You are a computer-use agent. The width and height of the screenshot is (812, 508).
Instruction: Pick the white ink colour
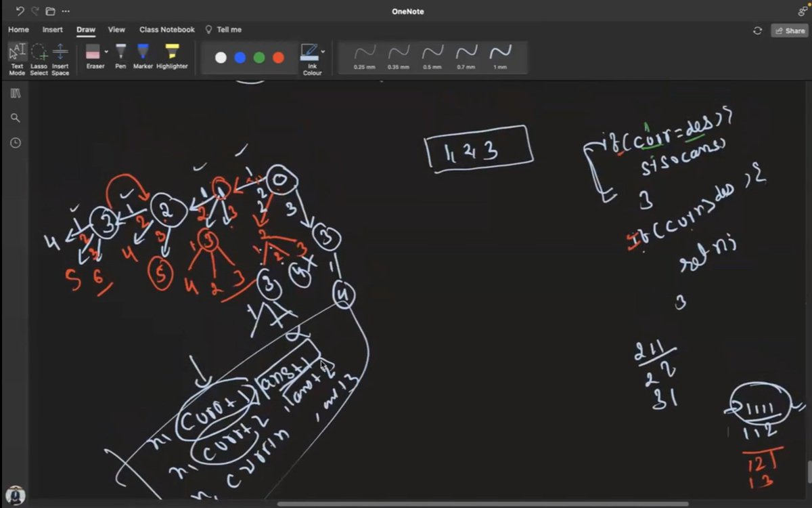(x=221, y=58)
